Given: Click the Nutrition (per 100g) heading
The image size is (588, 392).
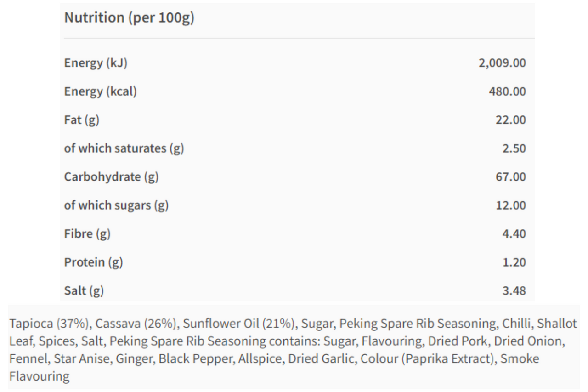Looking at the screenshot, I should tap(129, 18).
